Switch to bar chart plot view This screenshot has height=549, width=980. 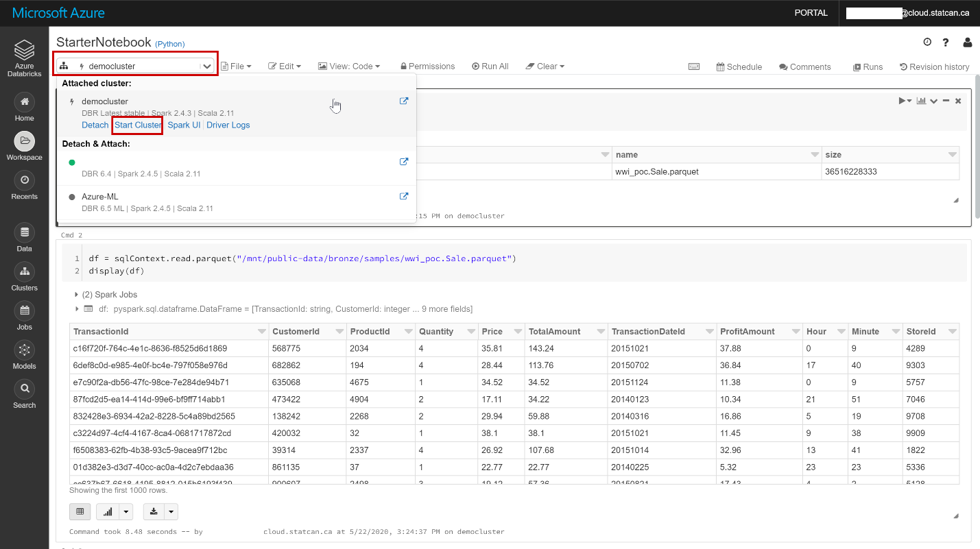pyautogui.click(x=108, y=511)
